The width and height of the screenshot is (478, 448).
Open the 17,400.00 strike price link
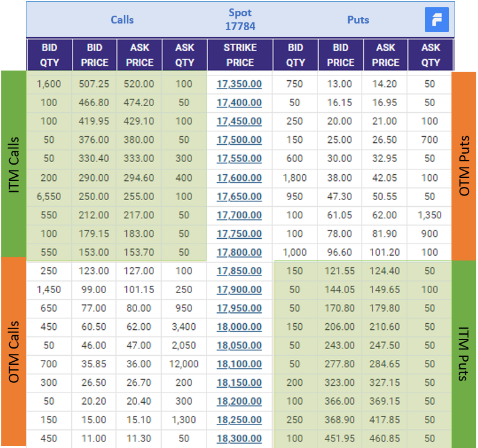240,103
